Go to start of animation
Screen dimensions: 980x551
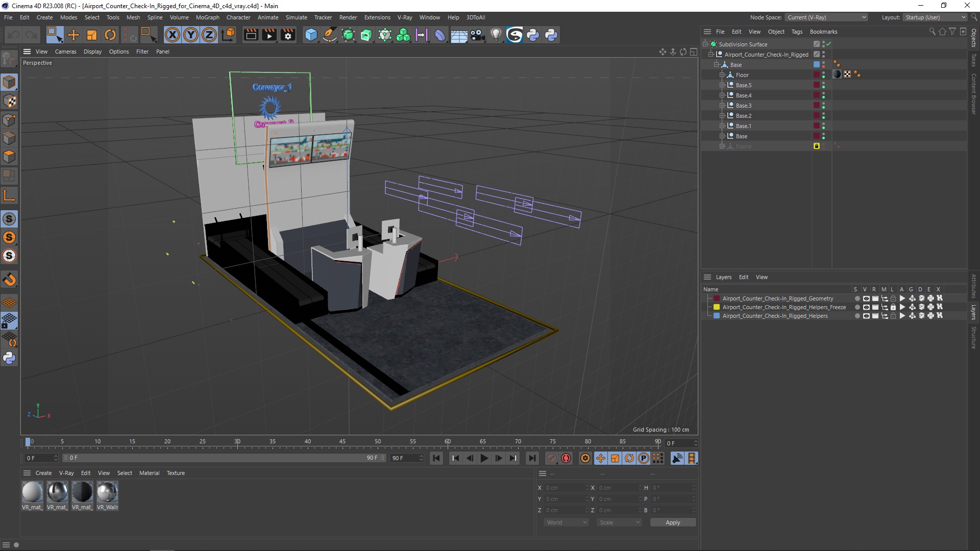pyautogui.click(x=436, y=458)
